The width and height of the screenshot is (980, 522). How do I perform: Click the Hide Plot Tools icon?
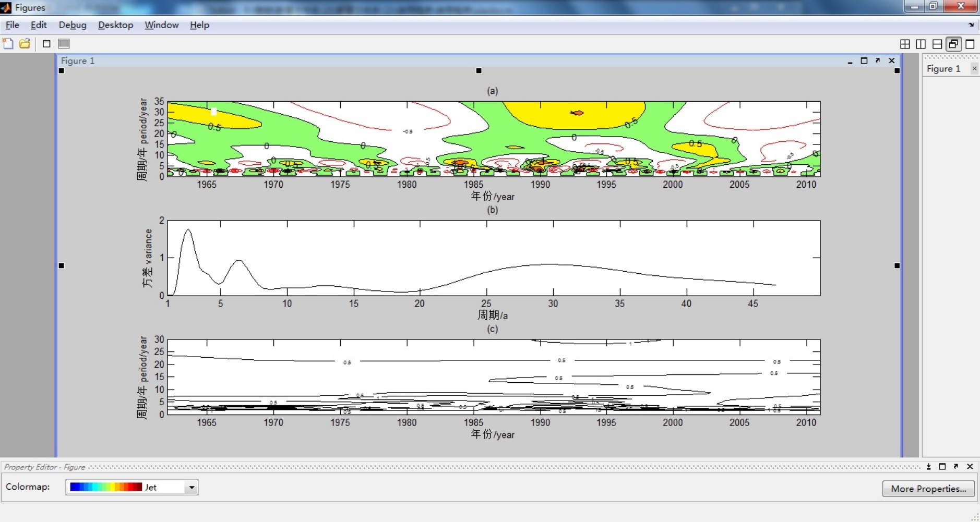(x=46, y=44)
